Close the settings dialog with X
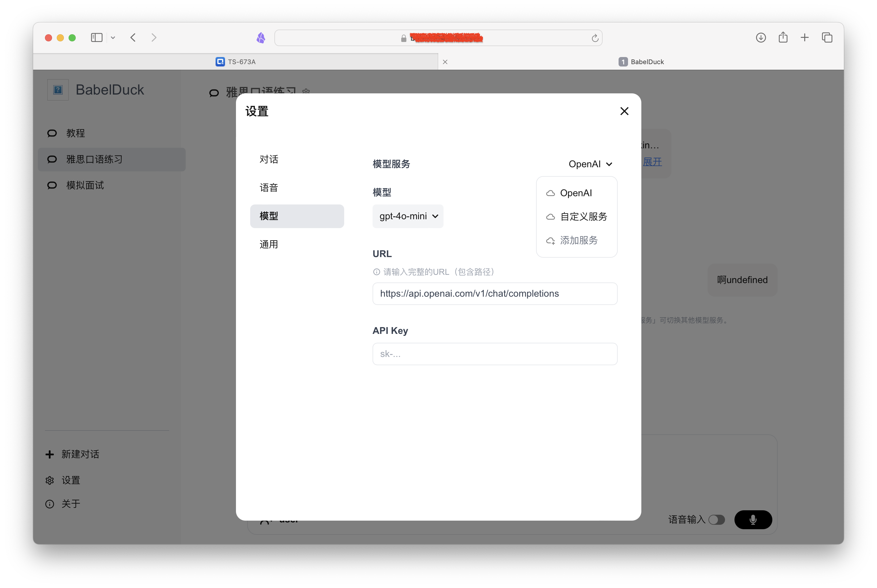 tap(624, 111)
